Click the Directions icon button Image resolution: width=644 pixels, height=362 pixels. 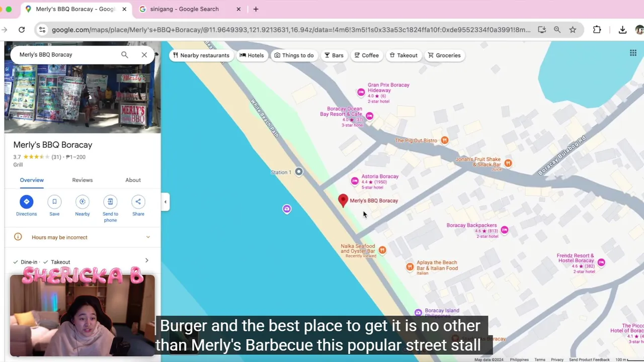tap(26, 202)
